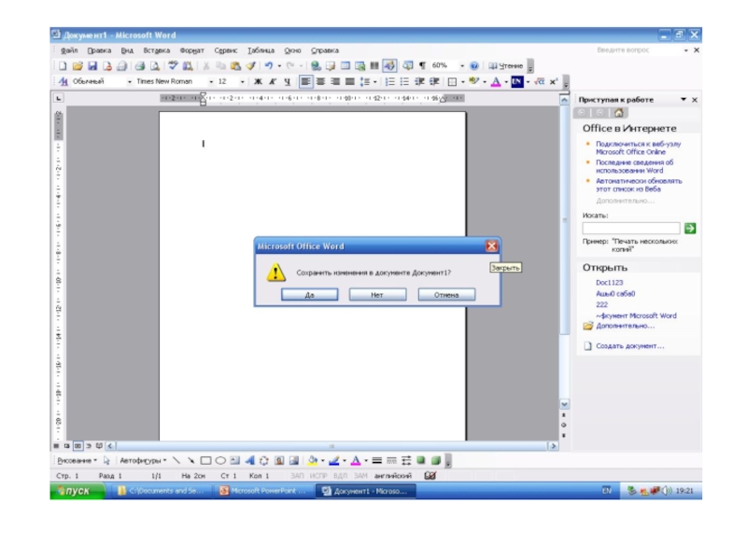Run spelling and grammar check icon
Viewport: 747px width, 560px height.
coord(173,65)
